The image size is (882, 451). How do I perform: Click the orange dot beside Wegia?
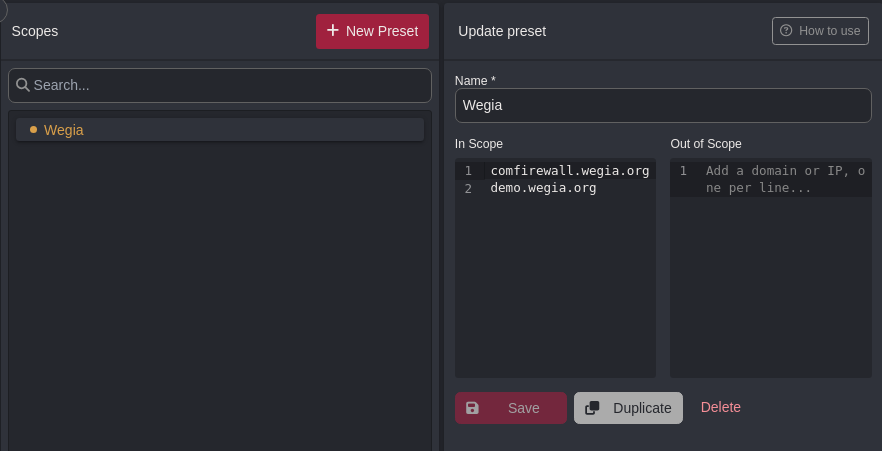tap(33, 130)
